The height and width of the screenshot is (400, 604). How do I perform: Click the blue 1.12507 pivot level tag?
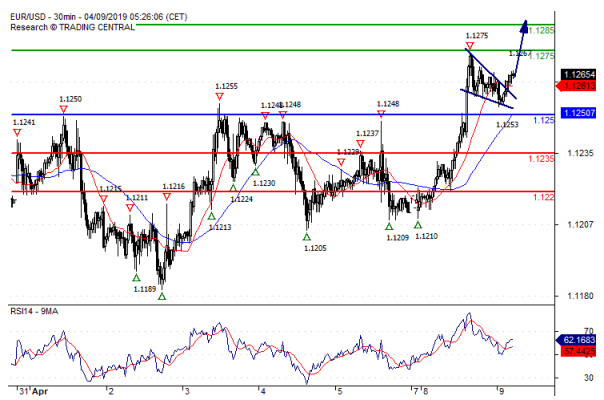pos(578,116)
